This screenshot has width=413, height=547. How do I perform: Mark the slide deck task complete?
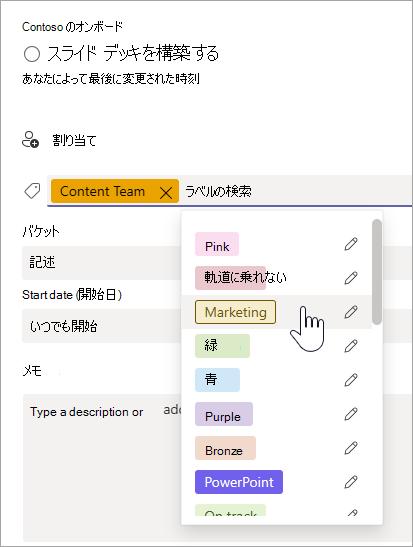pyautogui.click(x=32, y=54)
